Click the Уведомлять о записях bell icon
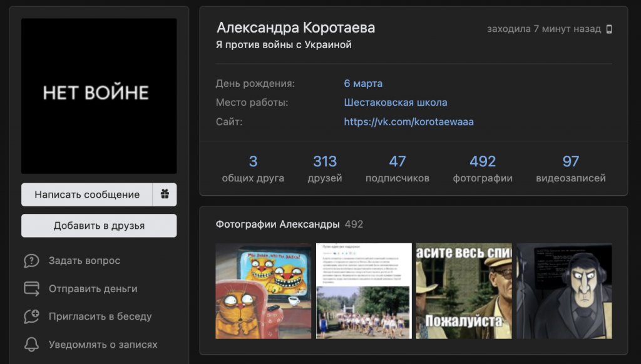 pyautogui.click(x=31, y=345)
